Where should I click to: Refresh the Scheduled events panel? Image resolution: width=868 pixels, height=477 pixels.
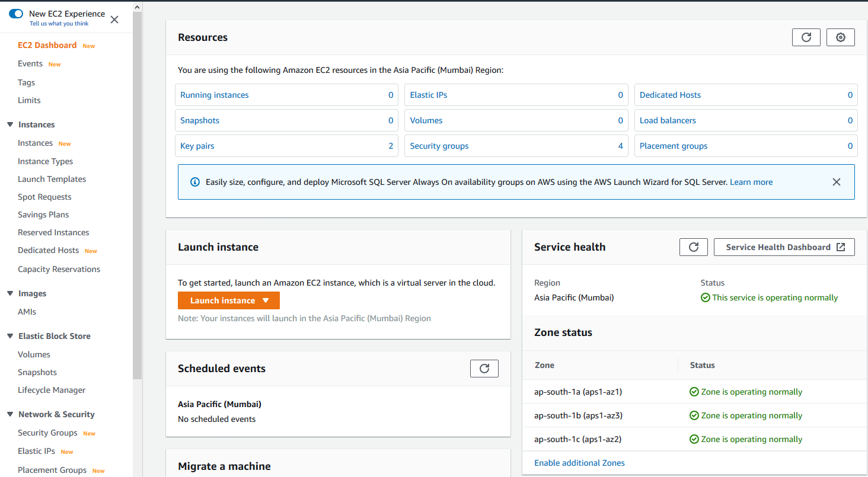pyautogui.click(x=484, y=369)
